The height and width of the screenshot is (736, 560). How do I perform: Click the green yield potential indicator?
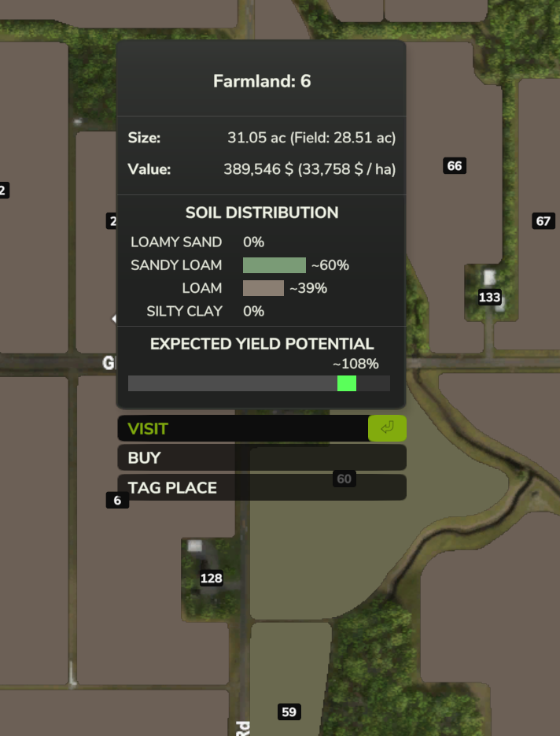347,383
